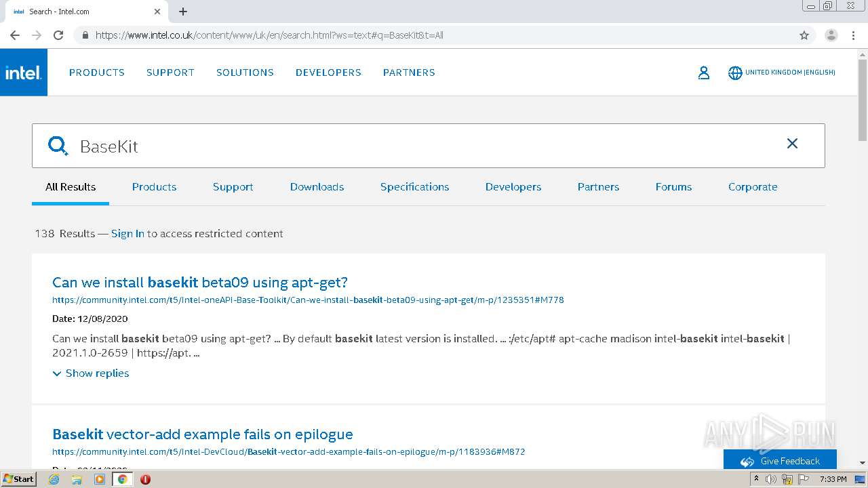Open Windows Start menu
The height and width of the screenshot is (488, 868).
(x=19, y=479)
